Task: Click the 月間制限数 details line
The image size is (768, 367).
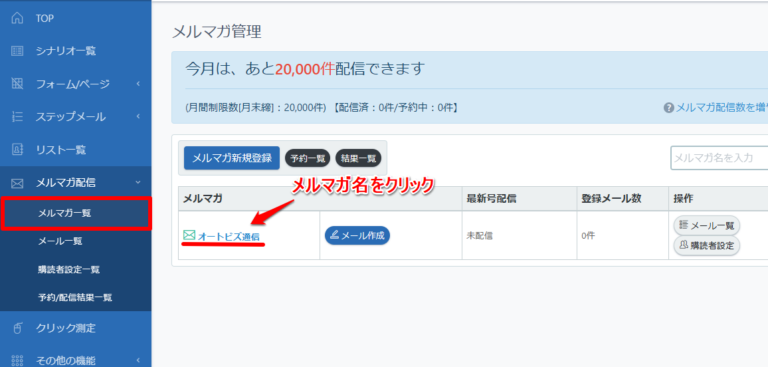Action: point(322,107)
